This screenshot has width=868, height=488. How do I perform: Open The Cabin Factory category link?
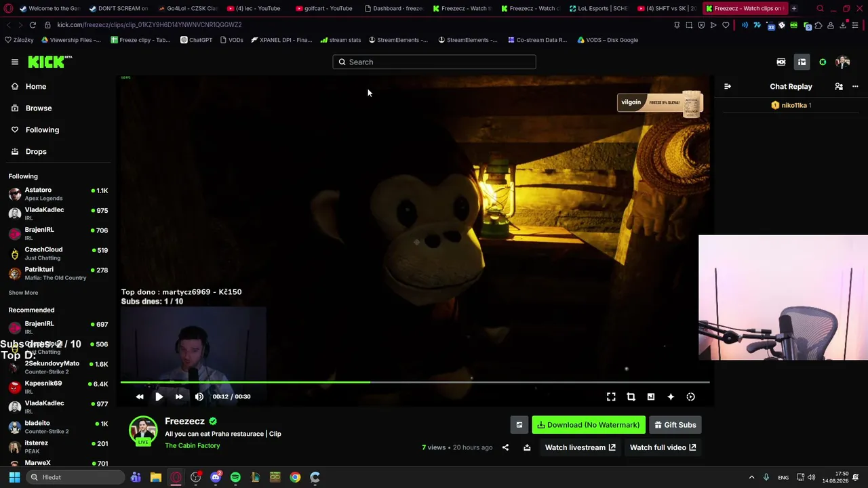pos(193,446)
